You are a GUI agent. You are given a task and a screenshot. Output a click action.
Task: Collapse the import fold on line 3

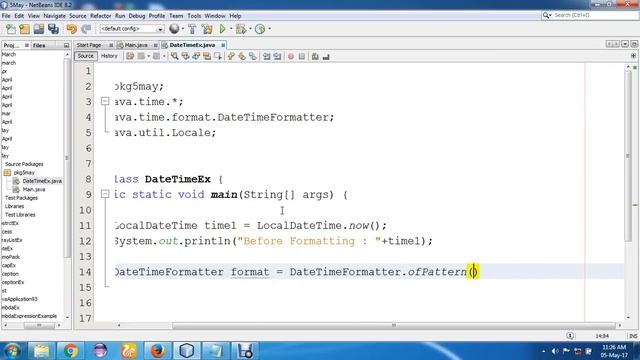105,101
